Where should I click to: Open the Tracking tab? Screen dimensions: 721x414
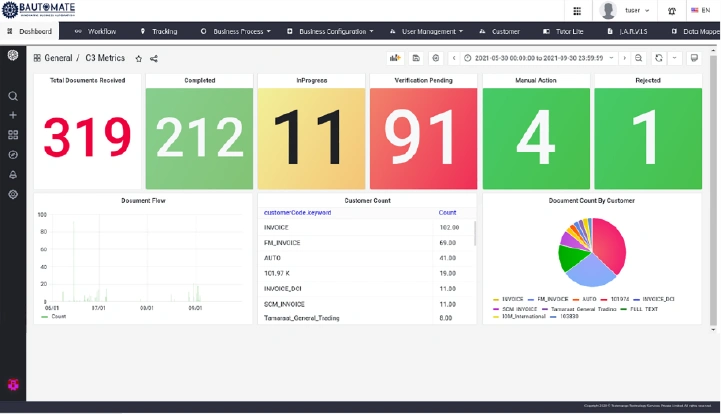tap(159, 31)
